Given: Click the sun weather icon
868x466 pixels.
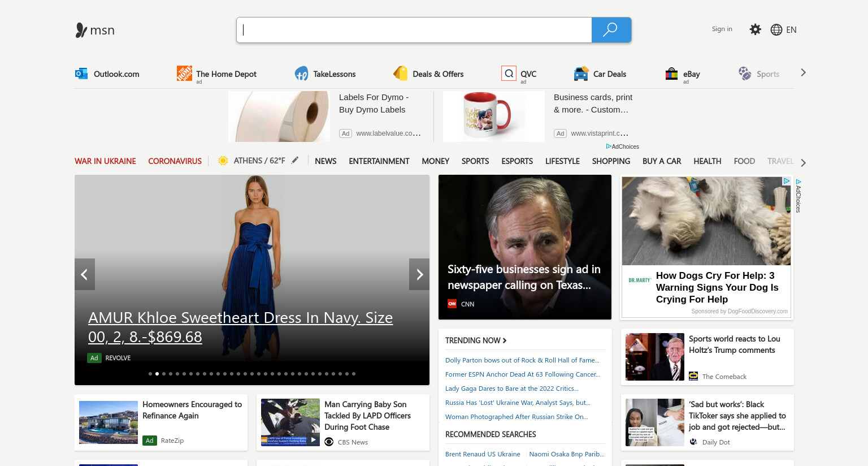Looking at the screenshot, I should pos(223,161).
